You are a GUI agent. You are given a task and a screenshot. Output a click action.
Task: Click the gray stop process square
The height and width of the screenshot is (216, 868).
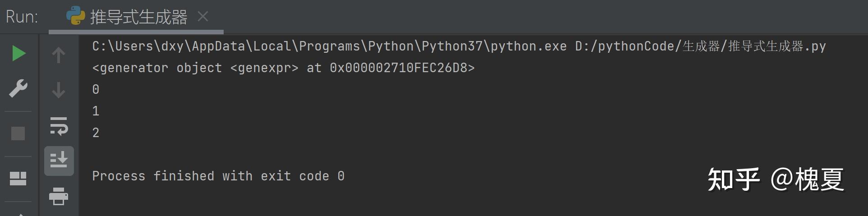(x=18, y=133)
